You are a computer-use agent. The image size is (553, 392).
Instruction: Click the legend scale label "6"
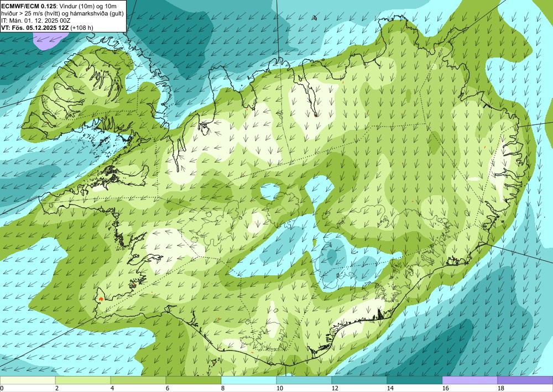click(x=168, y=388)
